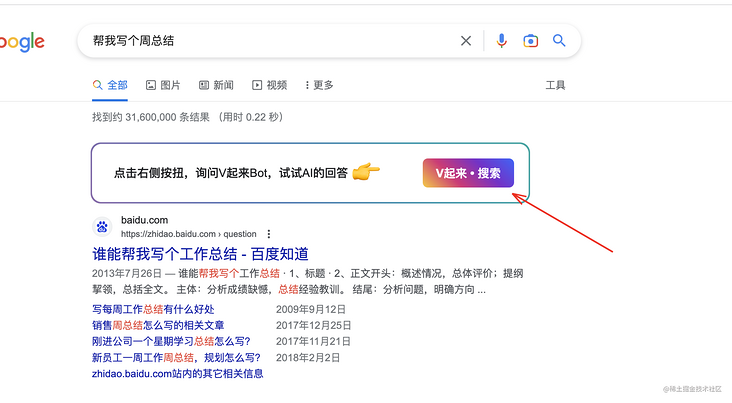The image size is (732, 403).
Task: Click the date 2009年9月12日
Action: click(311, 309)
